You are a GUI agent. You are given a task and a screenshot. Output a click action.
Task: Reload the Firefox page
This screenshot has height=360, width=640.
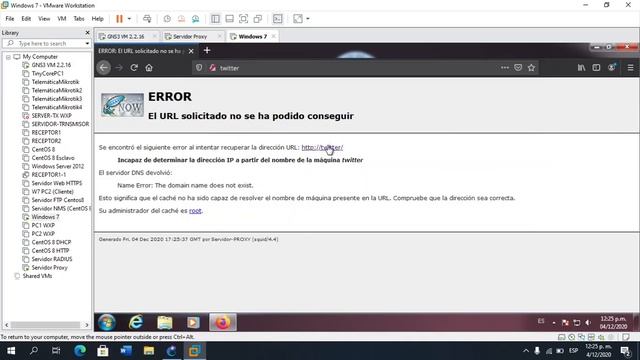pos(134,68)
